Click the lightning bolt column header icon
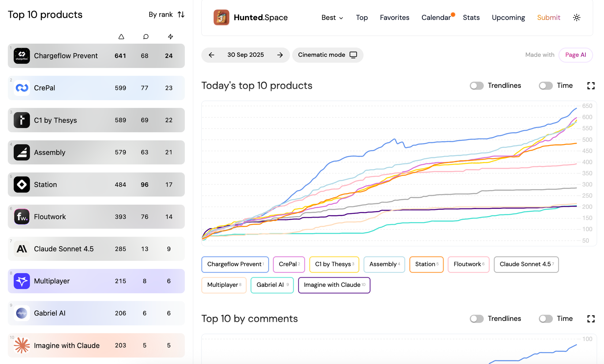 click(170, 36)
